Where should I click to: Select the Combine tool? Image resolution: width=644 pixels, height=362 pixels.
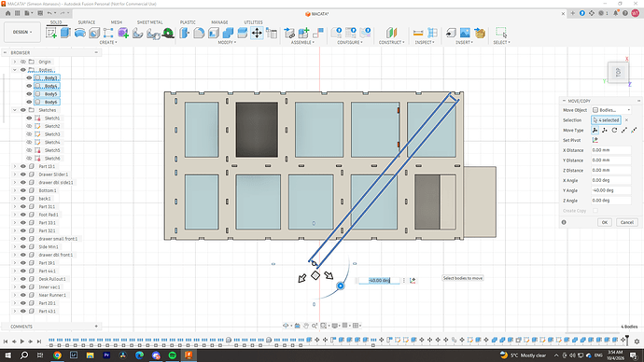228,33
